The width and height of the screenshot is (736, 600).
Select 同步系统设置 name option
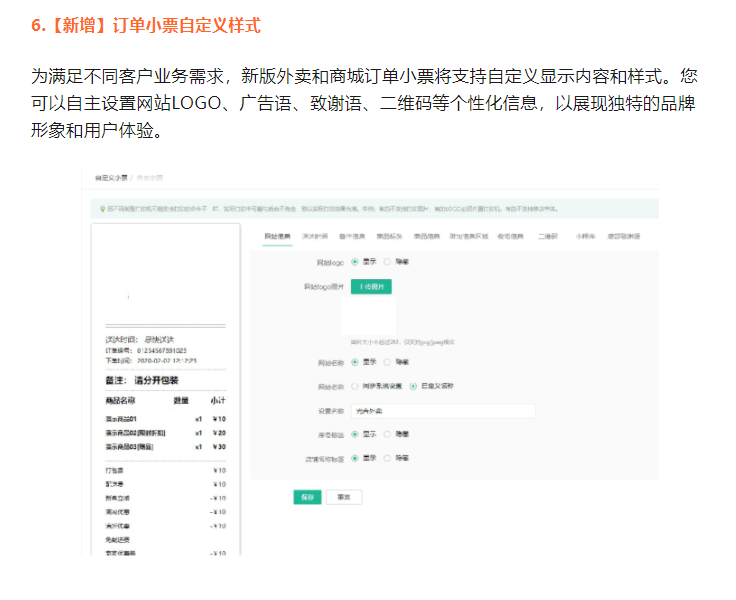click(354, 385)
